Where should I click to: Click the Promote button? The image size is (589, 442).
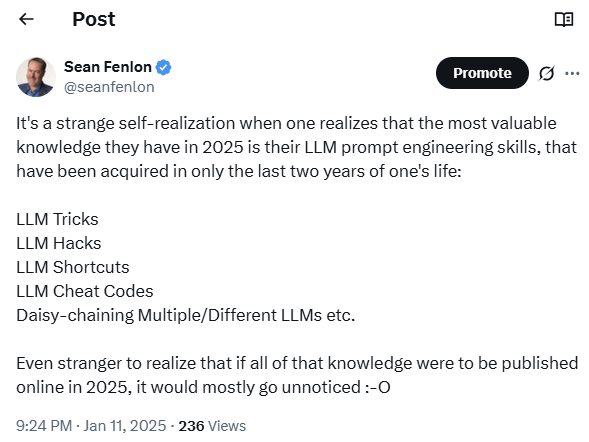(482, 73)
